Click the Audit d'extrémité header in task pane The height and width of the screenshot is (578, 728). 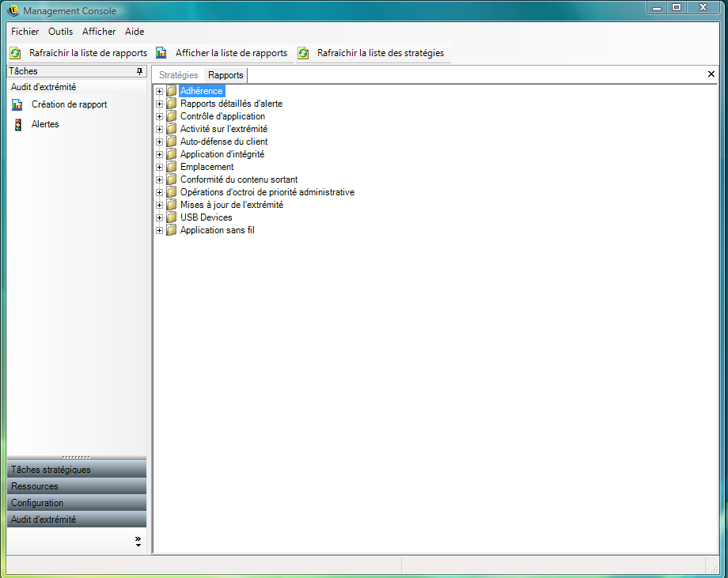tap(77, 87)
